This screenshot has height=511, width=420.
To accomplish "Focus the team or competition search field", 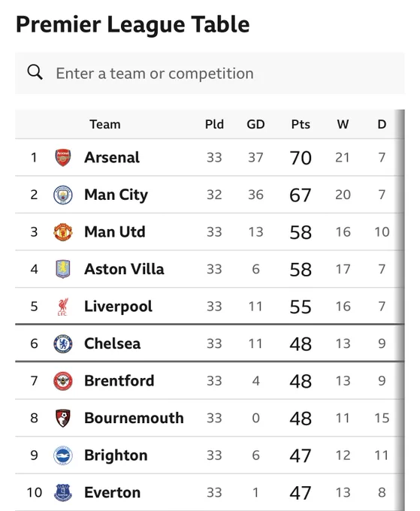I will pos(210,74).
